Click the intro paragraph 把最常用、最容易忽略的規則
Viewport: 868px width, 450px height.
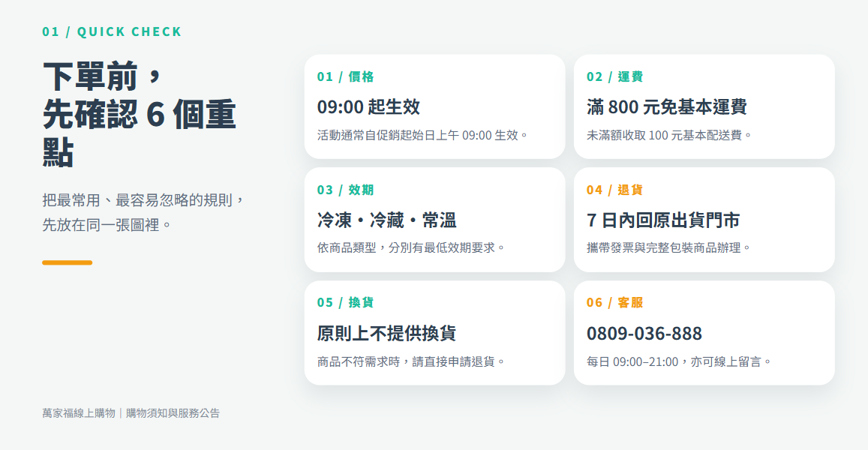click(x=143, y=212)
